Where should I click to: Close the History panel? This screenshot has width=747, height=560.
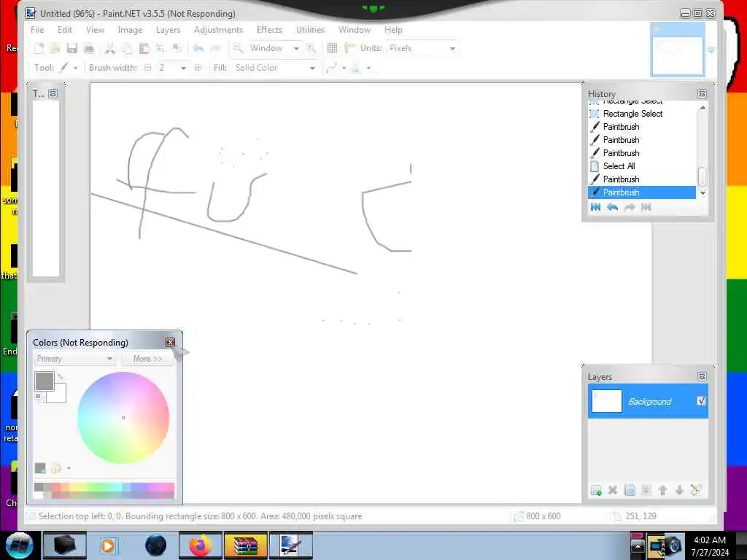(702, 94)
